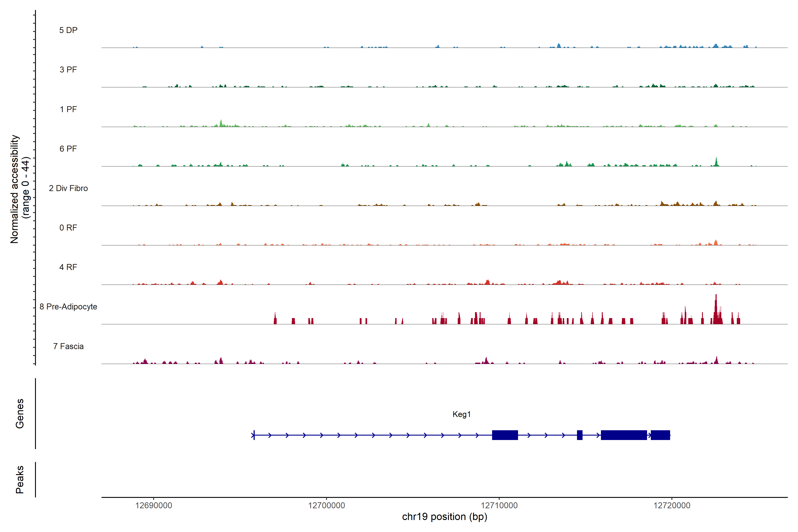The image size is (798, 532).
Task: Click the 5 DP track label
Action: [x=68, y=30]
